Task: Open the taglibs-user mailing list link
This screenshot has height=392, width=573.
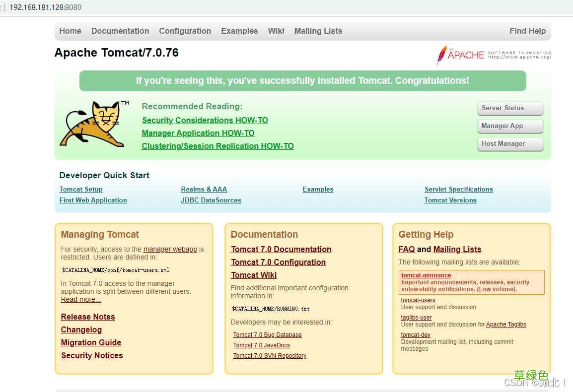Action: coord(416,318)
